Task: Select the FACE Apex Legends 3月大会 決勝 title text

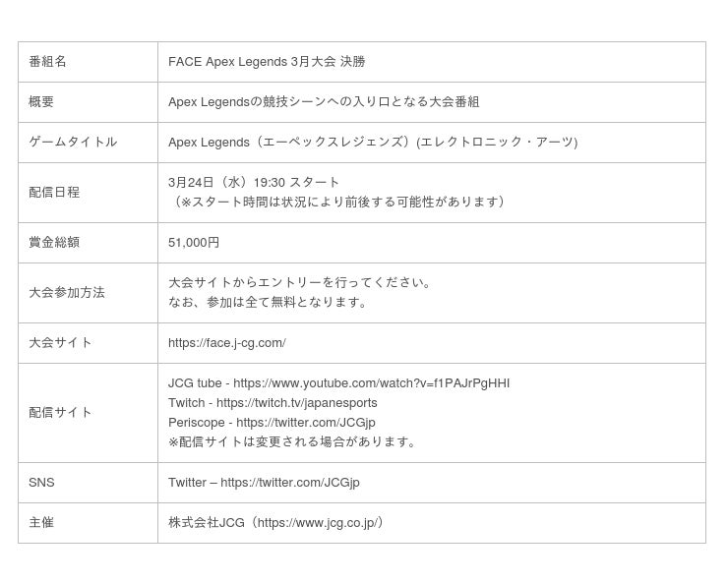Action: [x=266, y=62]
